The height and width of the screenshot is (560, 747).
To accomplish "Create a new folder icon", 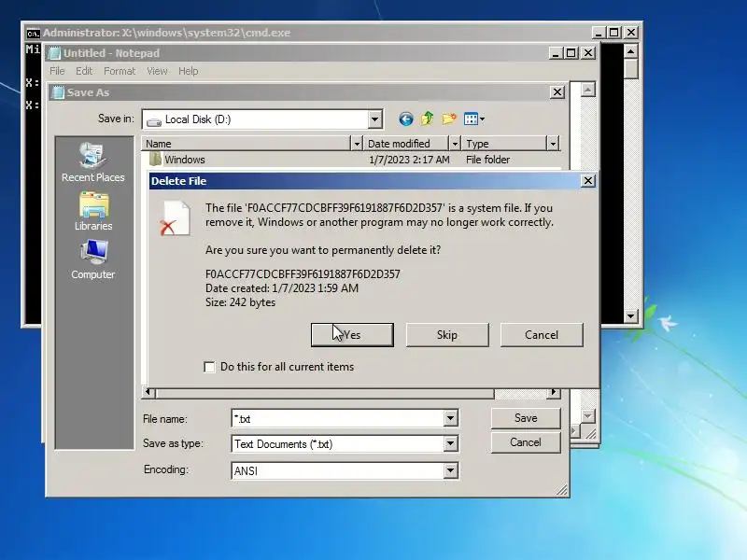I will pos(449,119).
